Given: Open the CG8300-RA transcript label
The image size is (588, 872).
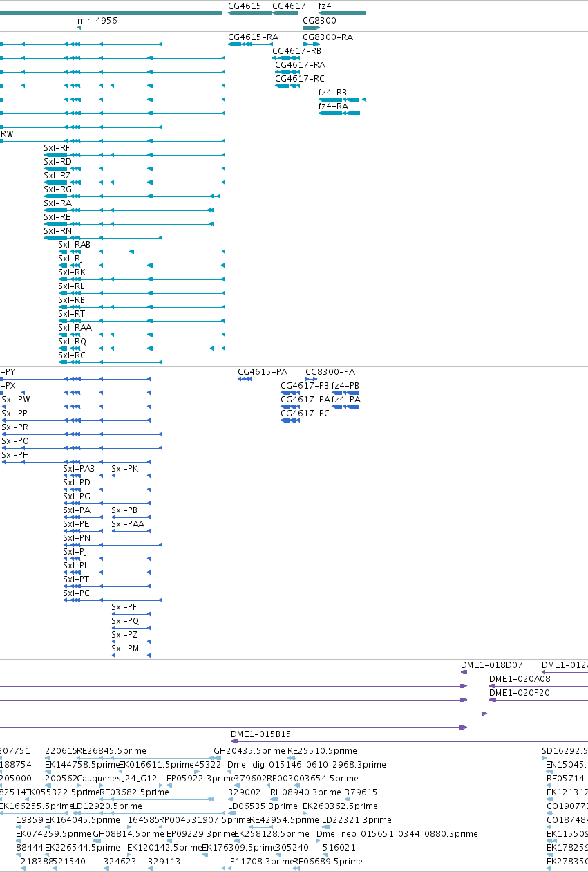Looking at the screenshot, I should pyautogui.click(x=328, y=37).
